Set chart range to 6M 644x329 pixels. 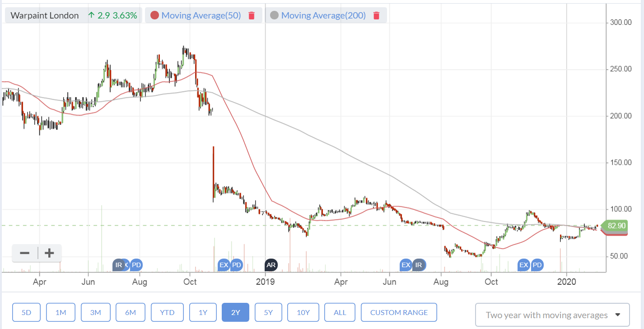[x=130, y=312]
